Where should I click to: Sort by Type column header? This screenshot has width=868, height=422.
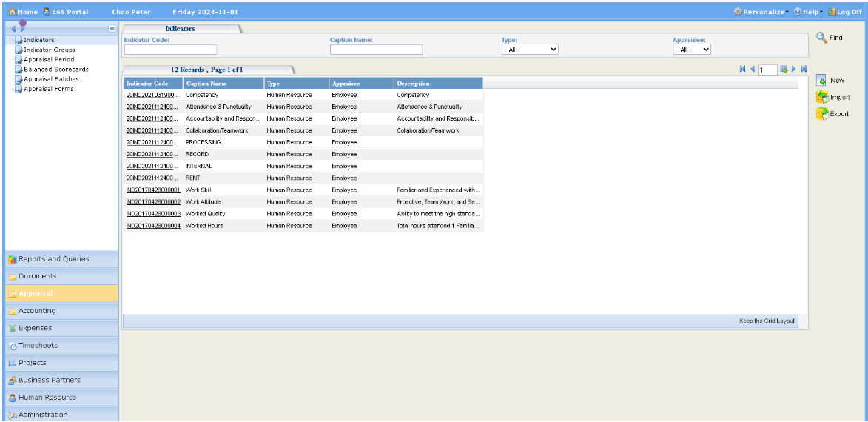pos(296,84)
